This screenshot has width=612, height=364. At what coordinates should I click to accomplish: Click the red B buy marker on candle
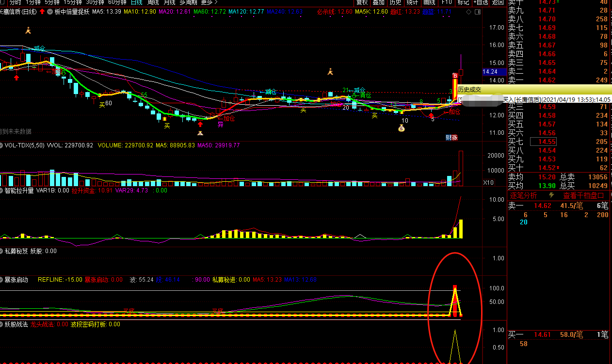point(455,76)
